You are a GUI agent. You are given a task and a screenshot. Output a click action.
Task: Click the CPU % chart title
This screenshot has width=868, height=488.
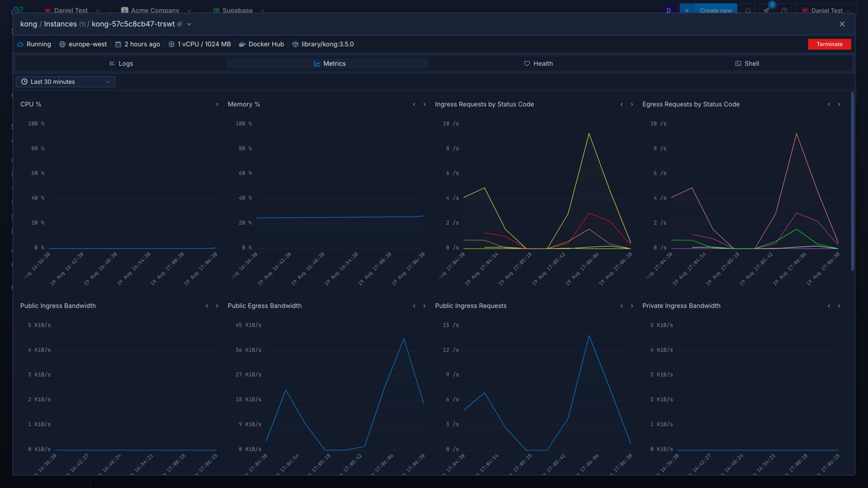31,104
